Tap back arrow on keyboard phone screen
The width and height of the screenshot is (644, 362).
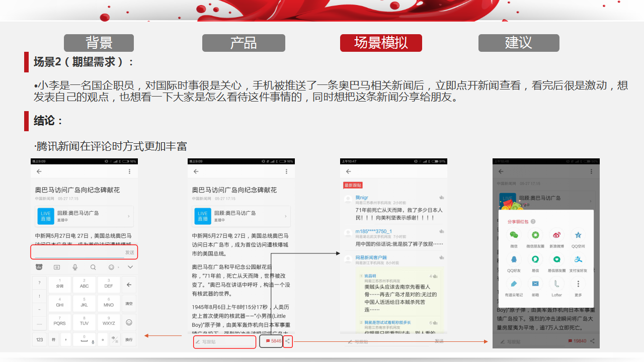point(39,171)
